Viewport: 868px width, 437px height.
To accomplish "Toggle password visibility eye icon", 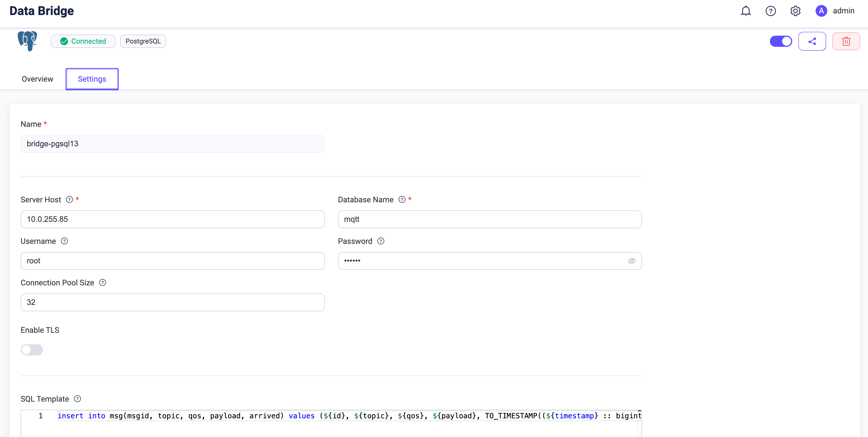I will [x=631, y=261].
